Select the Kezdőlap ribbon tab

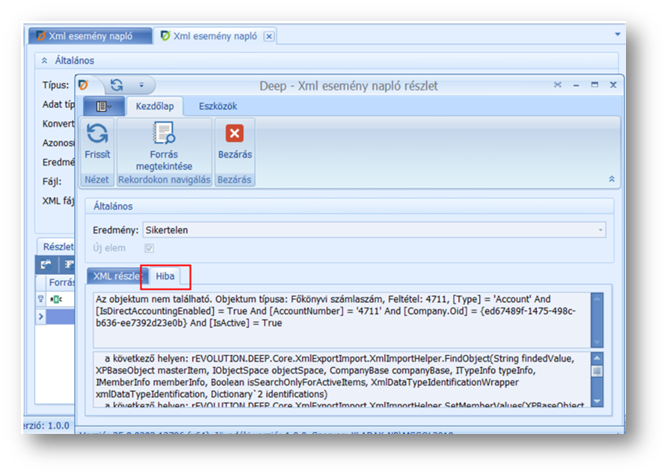point(155,104)
